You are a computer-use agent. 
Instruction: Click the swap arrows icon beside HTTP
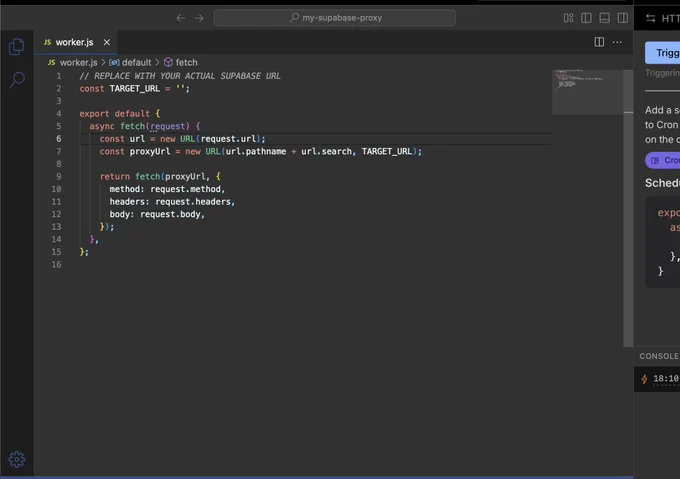[x=651, y=18]
